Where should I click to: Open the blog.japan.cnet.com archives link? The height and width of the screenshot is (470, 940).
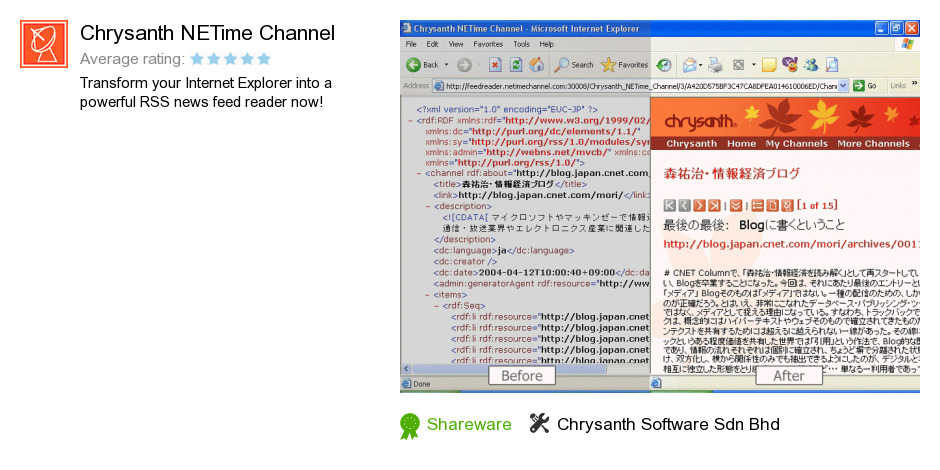(791, 244)
